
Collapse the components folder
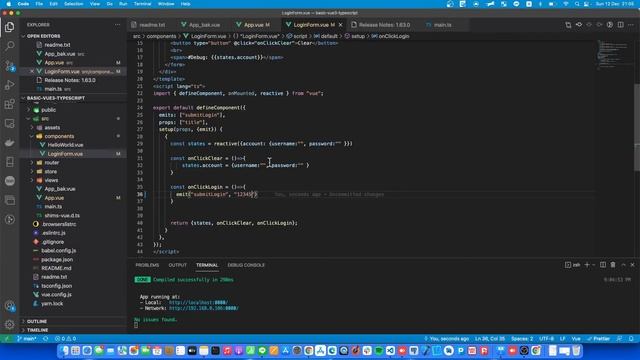pyautogui.click(x=59, y=136)
